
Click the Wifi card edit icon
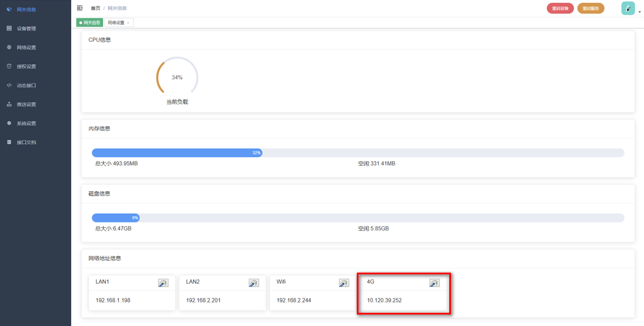344,283
